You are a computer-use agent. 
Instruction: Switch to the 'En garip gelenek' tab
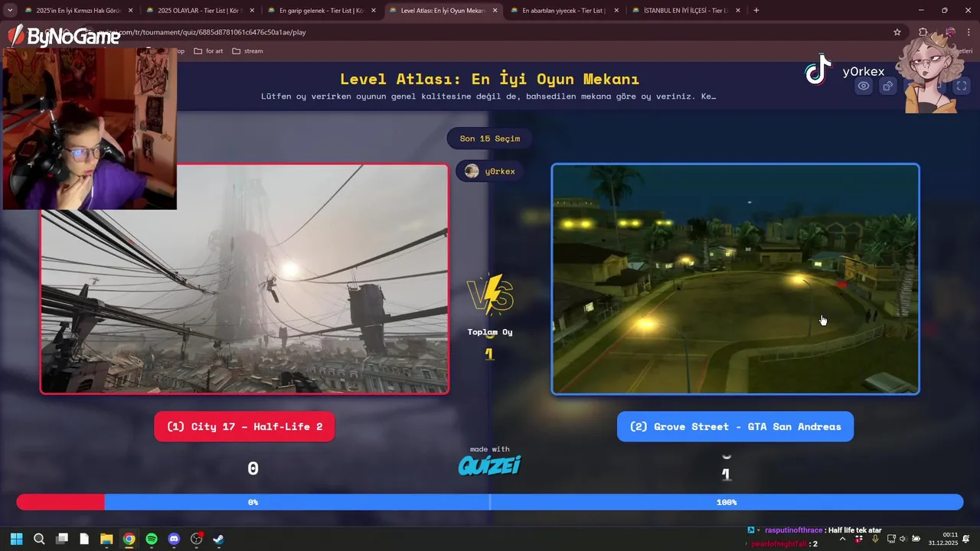coord(322,11)
